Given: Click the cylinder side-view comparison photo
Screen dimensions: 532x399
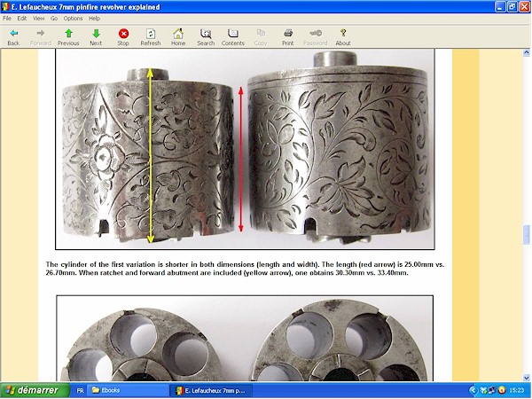Looking at the screenshot, I should (x=245, y=149).
